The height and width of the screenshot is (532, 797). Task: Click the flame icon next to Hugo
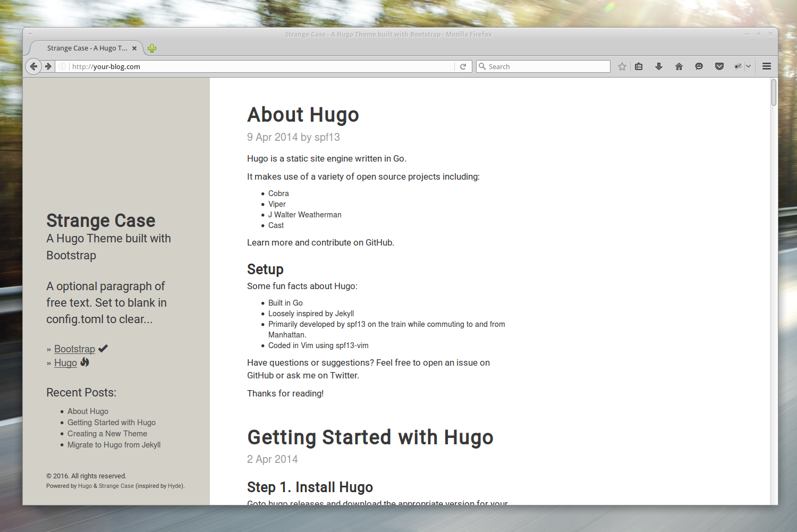(84, 362)
